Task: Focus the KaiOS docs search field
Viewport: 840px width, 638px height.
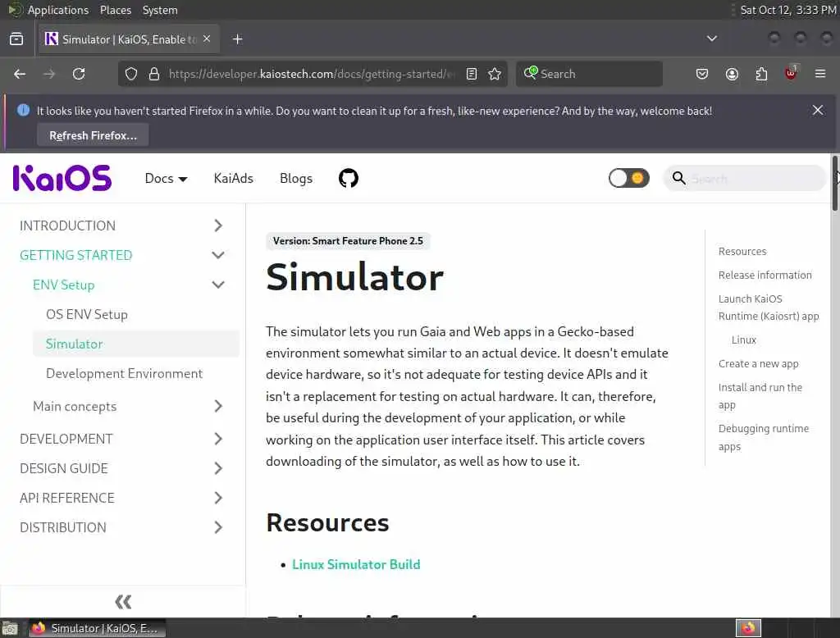Action: (x=745, y=179)
